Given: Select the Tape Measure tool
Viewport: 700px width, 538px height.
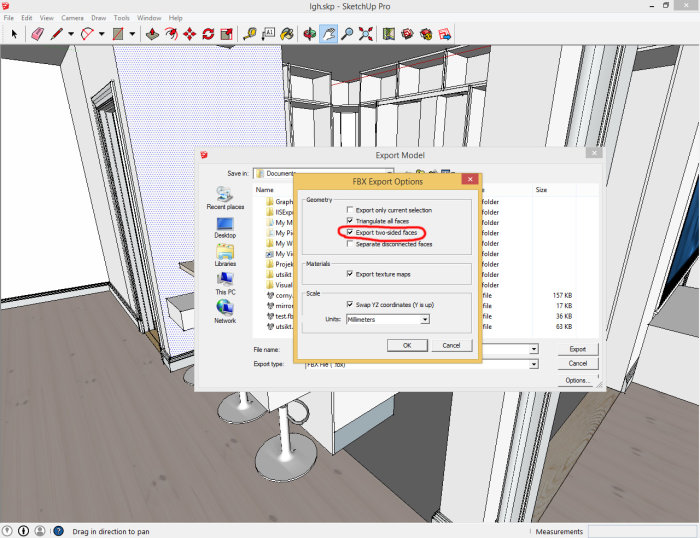Looking at the screenshot, I should click(250, 34).
